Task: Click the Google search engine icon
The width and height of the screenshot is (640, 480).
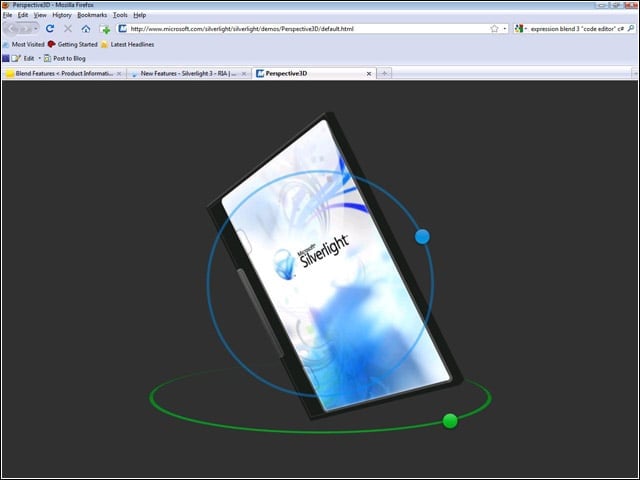Action: [519, 29]
